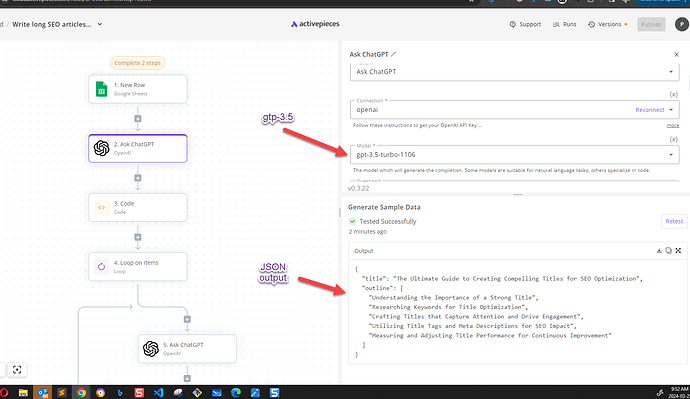Open the Model dropdown gpt-3.5-turbo-1106

(514, 155)
